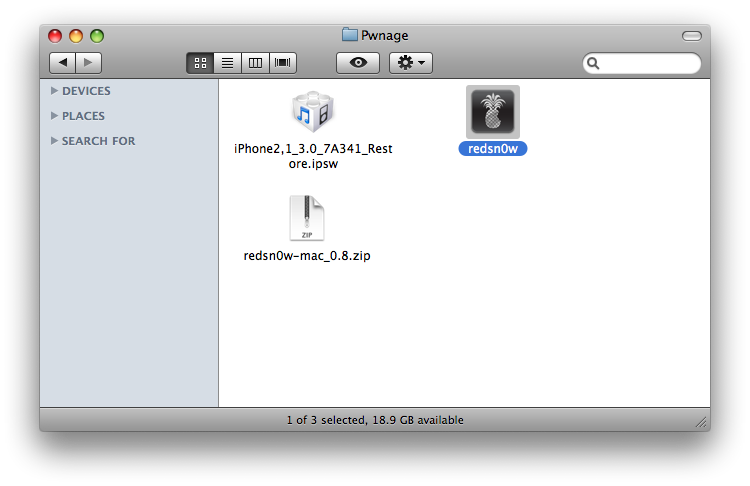Screen dimensions: 750x486
Task: Click the redsn0w-mac_0.8.zip file name
Action: (x=307, y=256)
